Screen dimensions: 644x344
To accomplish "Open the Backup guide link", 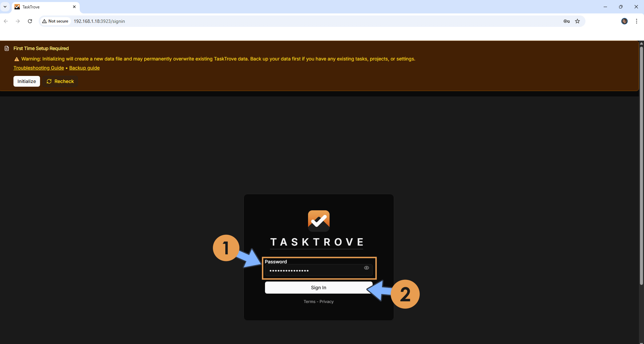I will pyautogui.click(x=84, y=68).
